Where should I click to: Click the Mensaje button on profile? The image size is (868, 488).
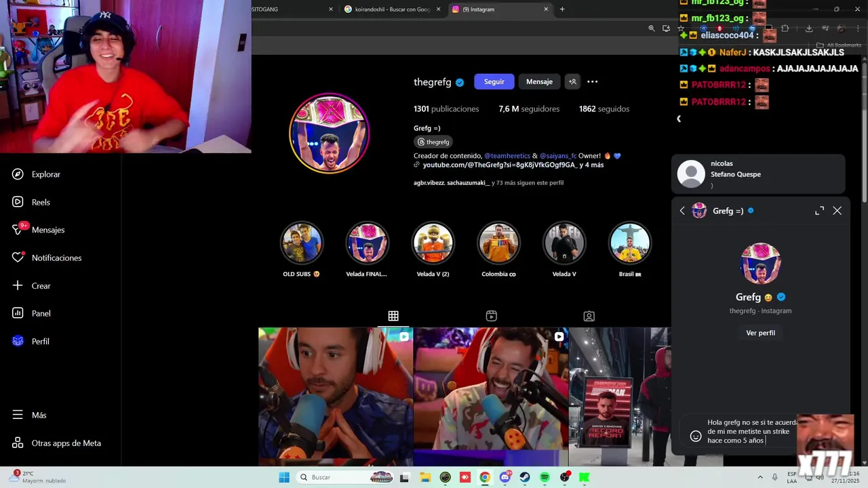click(x=539, y=81)
